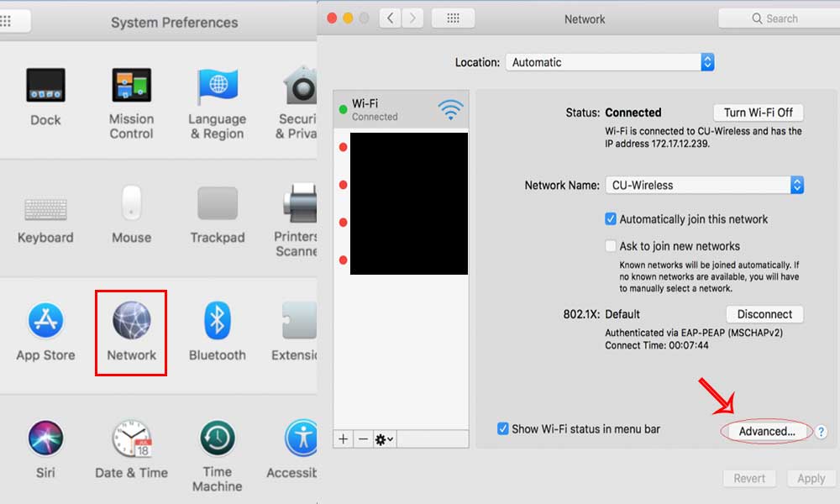The image size is (840, 504).
Task: Toggle Show Wi-Fi status in menu bar
Action: click(502, 428)
